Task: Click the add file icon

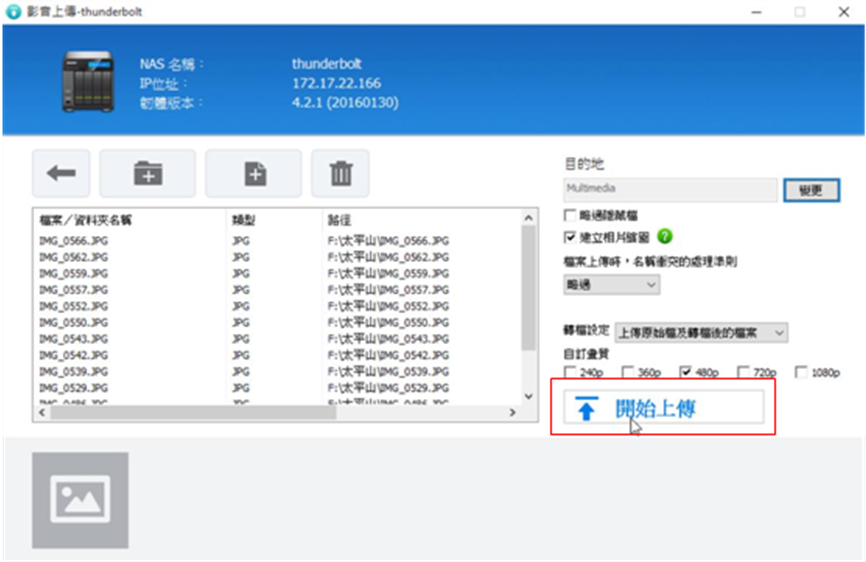Action: [254, 173]
